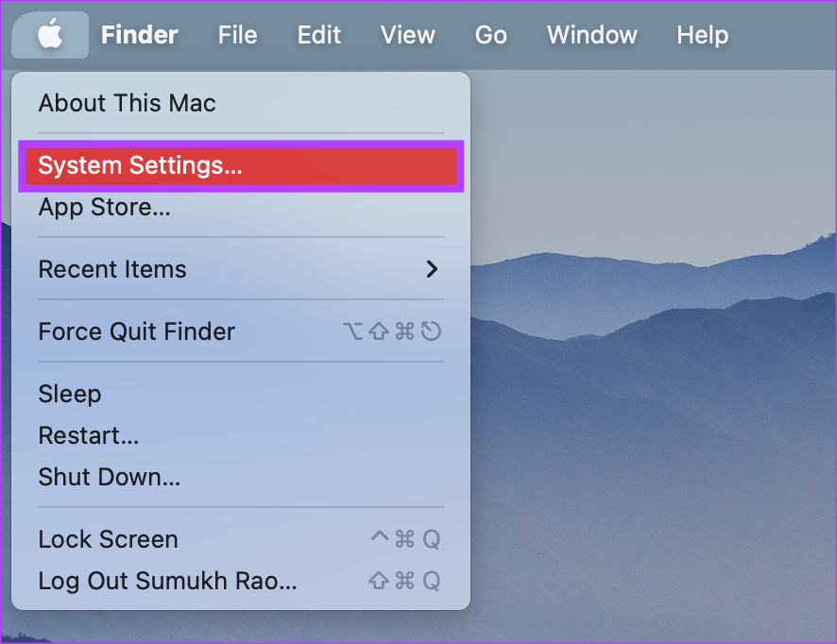Select About This Mac
This screenshot has height=644, width=837.
127,103
